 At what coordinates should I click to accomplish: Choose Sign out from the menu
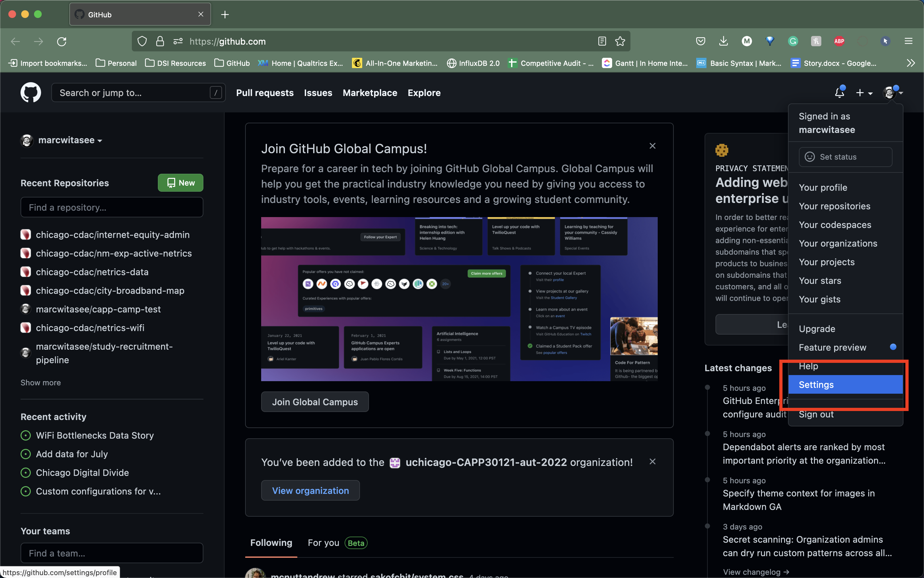tap(845, 414)
